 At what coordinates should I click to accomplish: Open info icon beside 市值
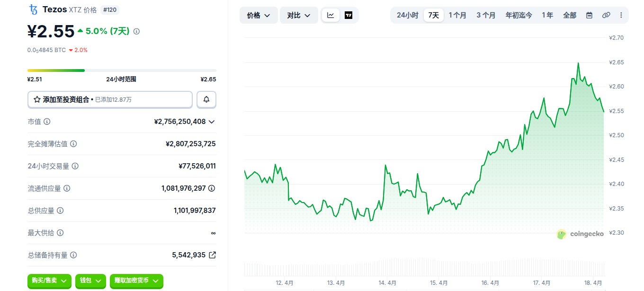point(47,122)
